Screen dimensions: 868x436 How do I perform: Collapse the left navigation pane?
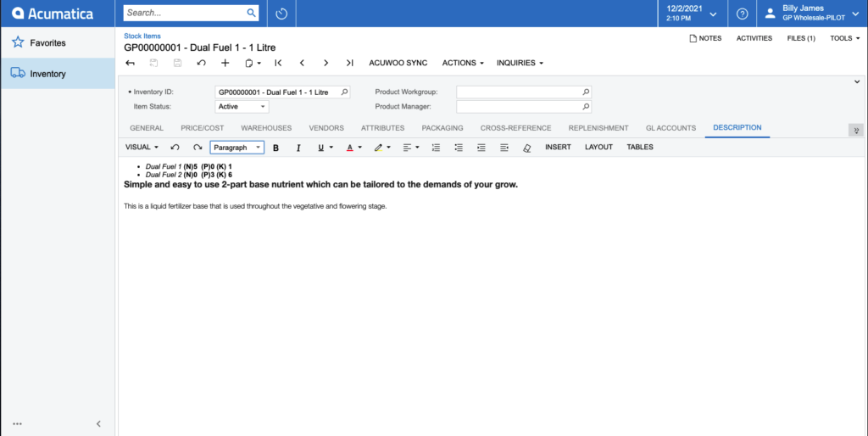point(98,424)
